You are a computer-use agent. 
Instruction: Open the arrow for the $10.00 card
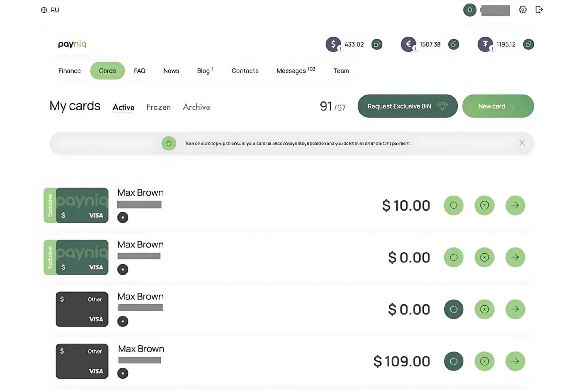(515, 205)
